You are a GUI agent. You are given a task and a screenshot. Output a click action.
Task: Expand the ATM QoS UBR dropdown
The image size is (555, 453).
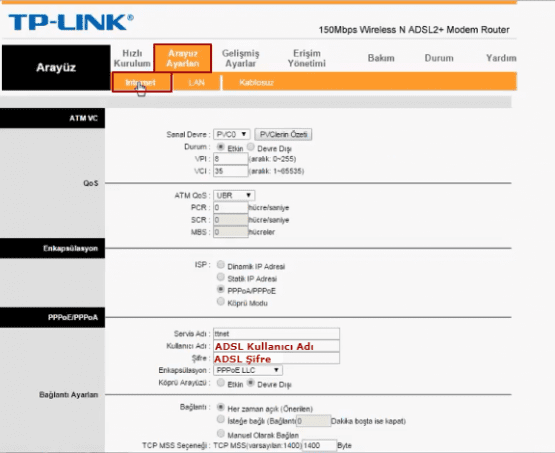(x=234, y=195)
